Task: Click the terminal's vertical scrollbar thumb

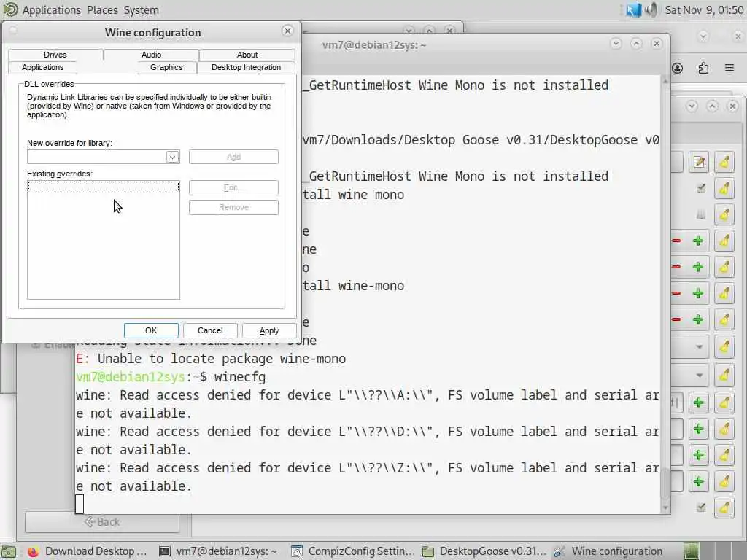Action: coord(665,484)
